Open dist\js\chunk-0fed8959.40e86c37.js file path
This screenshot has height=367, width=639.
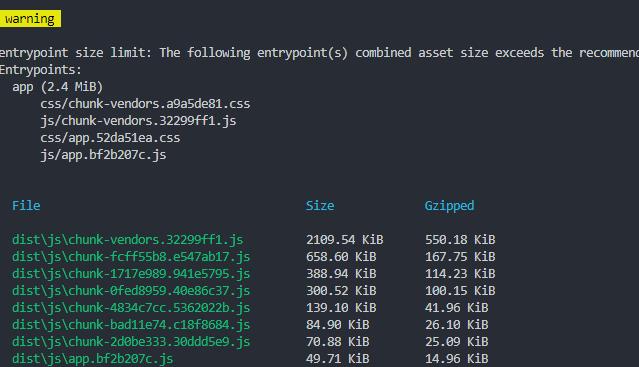point(131,291)
